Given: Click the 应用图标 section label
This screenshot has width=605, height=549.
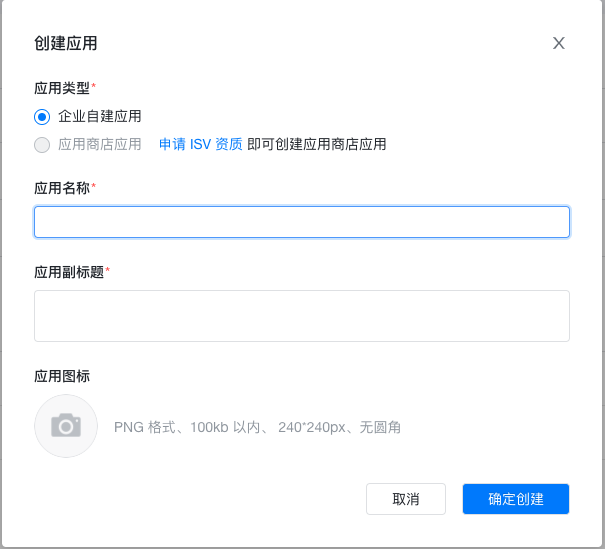Looking at the screenshot, I should 62,376.
